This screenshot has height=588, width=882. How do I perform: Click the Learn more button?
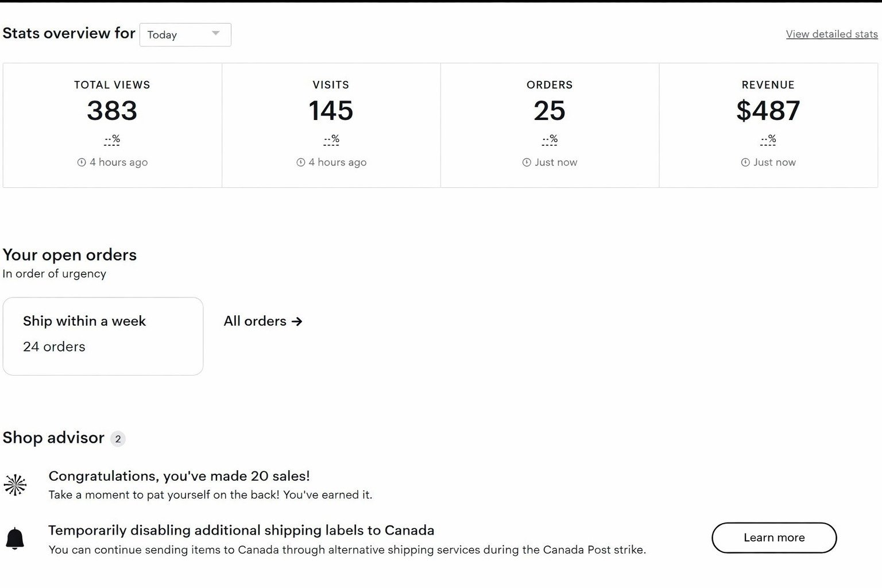click(x=773, y=537)
